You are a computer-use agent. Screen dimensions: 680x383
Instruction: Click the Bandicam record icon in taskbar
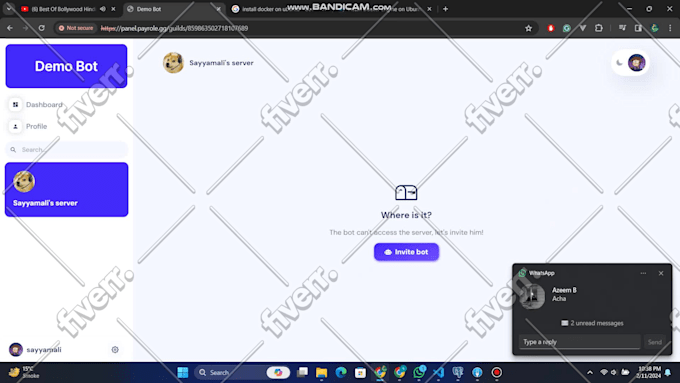pos(497,373)
